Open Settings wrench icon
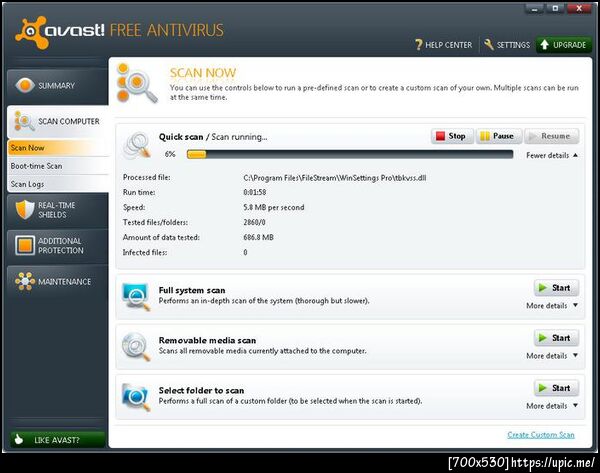 click(489, 44)
